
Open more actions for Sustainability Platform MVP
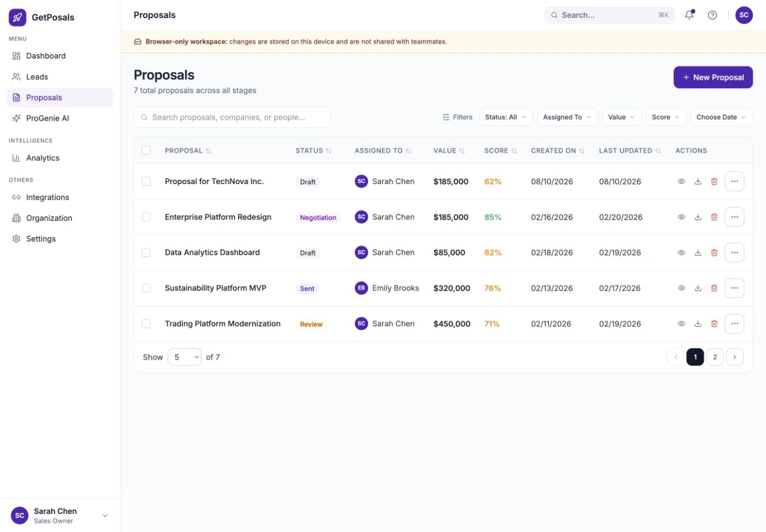[x=734, y=288]
